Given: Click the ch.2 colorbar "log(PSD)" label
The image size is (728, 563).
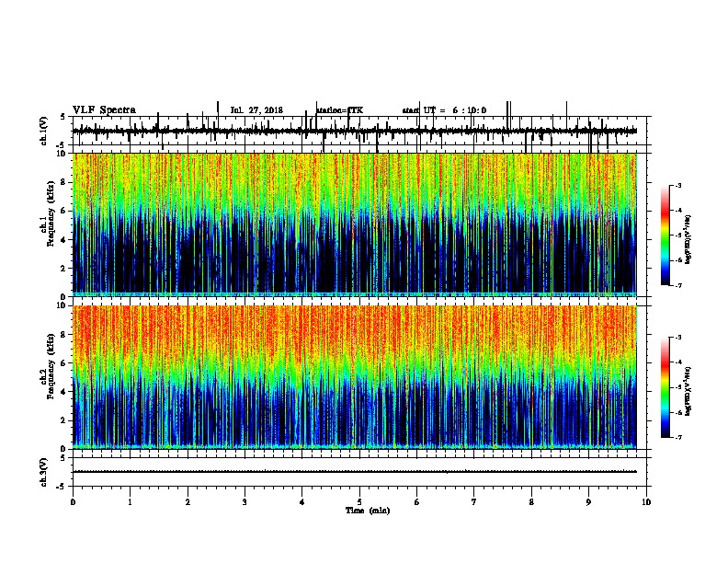Looking at the screenshot, I should [x=688, y=391].
